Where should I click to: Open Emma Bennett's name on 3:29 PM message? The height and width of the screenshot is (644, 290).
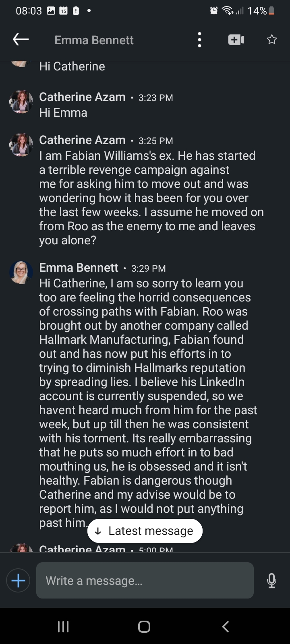click(79, 268)
